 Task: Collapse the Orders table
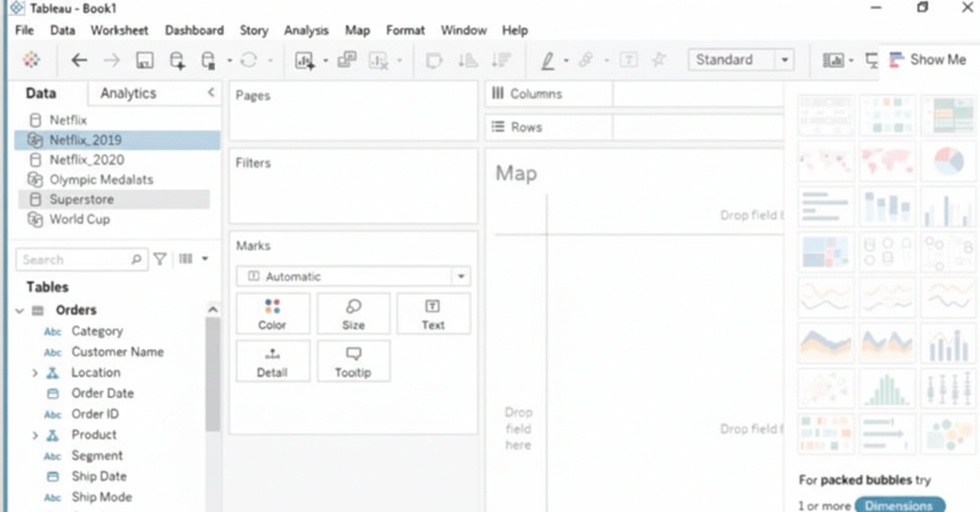tap(20, 311)
